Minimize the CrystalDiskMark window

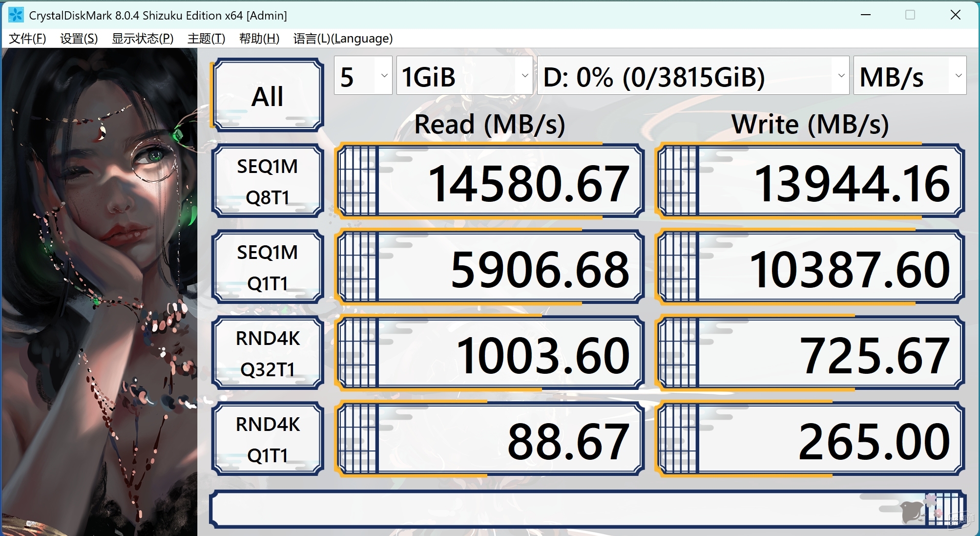(x=866, y=15)
